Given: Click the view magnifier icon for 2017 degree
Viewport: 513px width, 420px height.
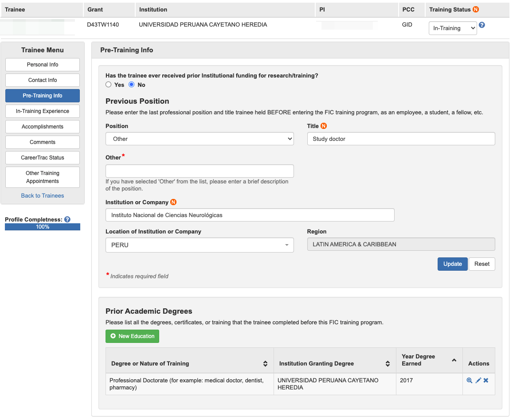Looking at the screenshot, I should click(470, 381).
